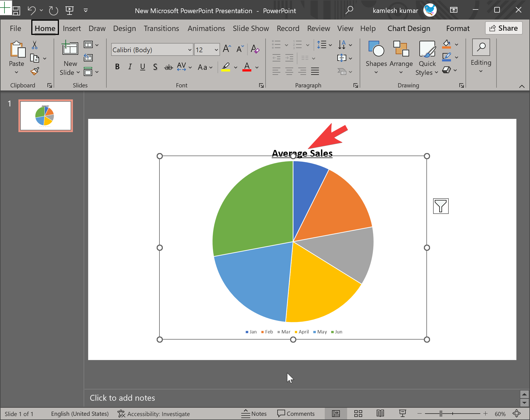
Task: Collapse the ribbon chevron
Action: [522, 86]
